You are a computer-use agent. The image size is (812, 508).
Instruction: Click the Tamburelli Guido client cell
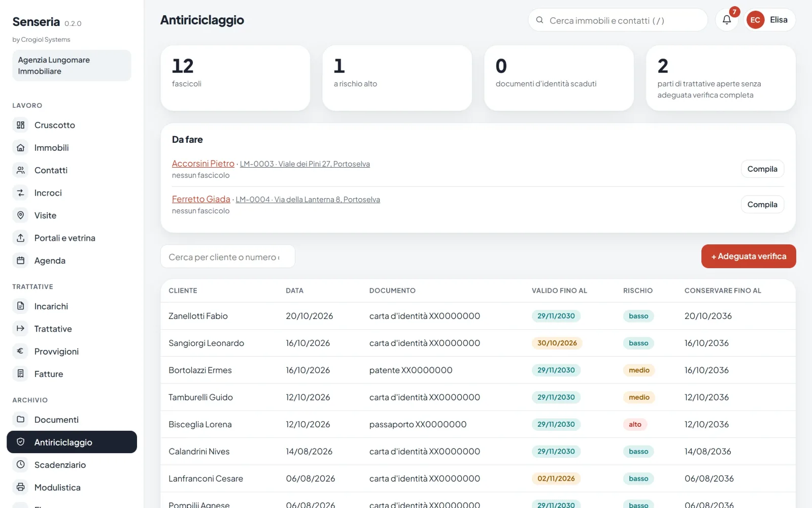click(200, 397)
